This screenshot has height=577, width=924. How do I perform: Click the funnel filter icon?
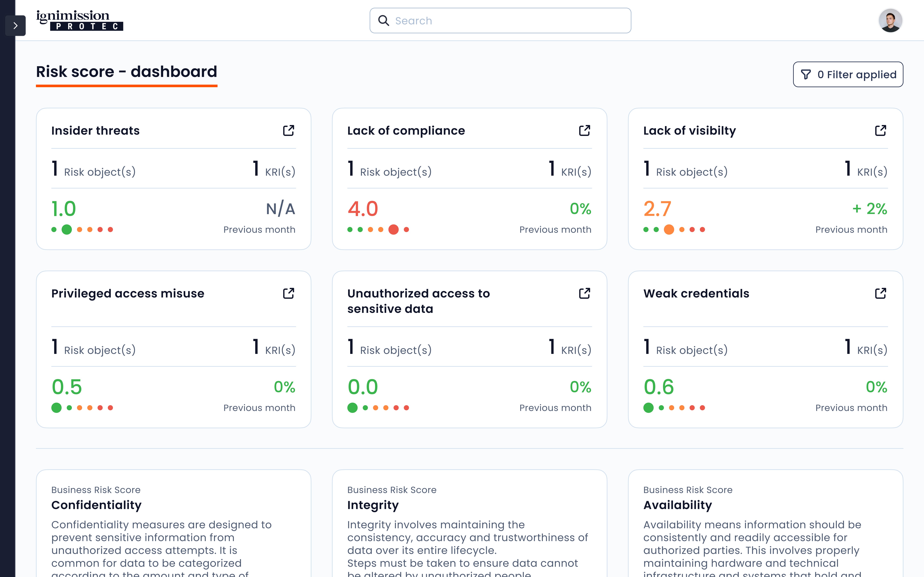806,74
